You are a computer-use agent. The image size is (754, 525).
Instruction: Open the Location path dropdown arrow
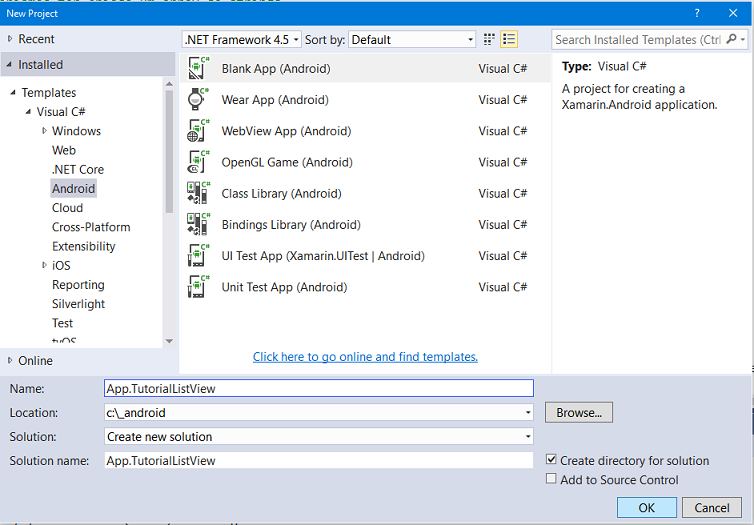(528, 412)
